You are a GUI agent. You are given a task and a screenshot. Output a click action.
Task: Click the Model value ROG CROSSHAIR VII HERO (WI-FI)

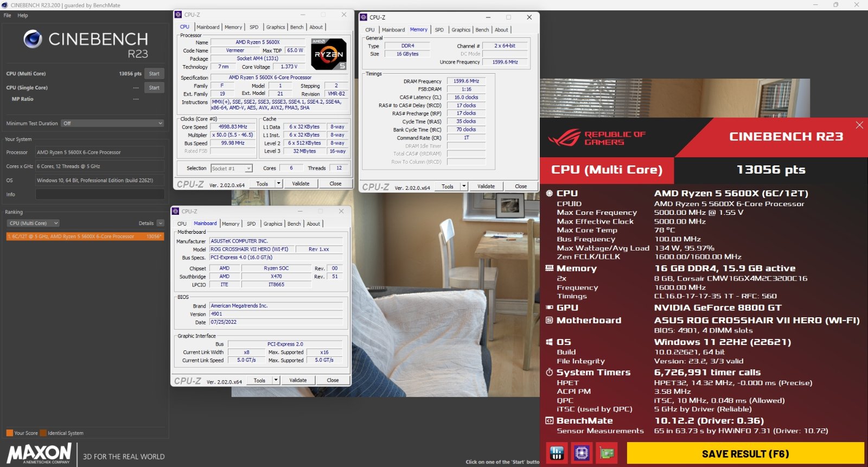point(252,250)
